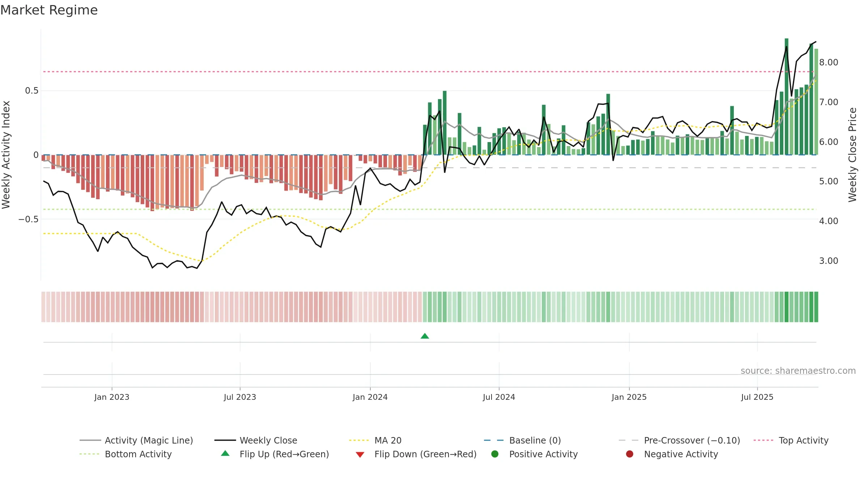The width and height of the screenshot is (868, 488).
Task: Toggle Pre-Crossover (−0.10) legend entry
Action: [679, 440]
